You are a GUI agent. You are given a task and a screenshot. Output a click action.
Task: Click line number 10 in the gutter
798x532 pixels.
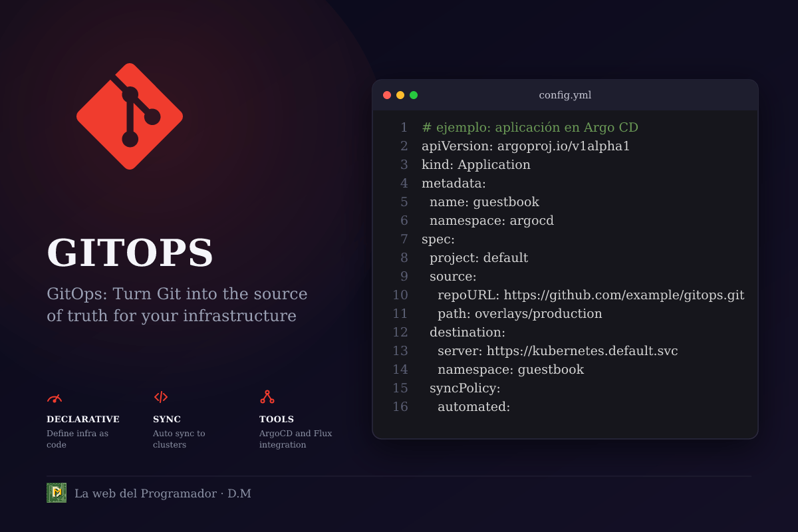(400, 295)
